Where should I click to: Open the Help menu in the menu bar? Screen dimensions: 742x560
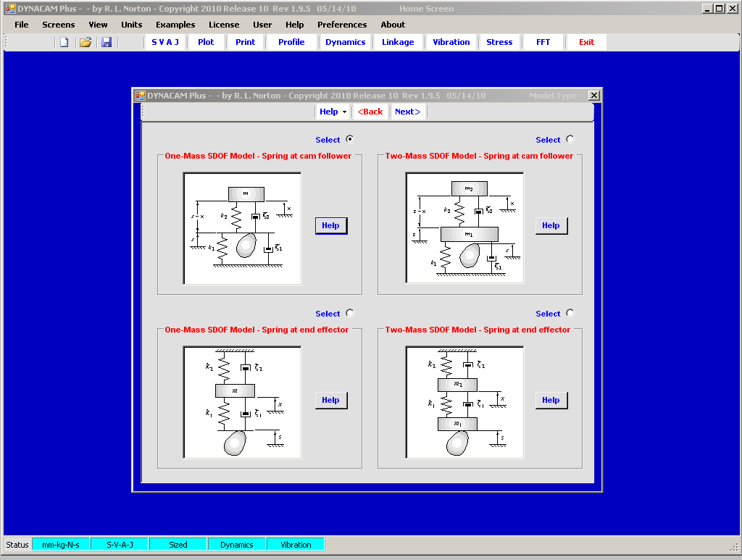coord(294,25)
